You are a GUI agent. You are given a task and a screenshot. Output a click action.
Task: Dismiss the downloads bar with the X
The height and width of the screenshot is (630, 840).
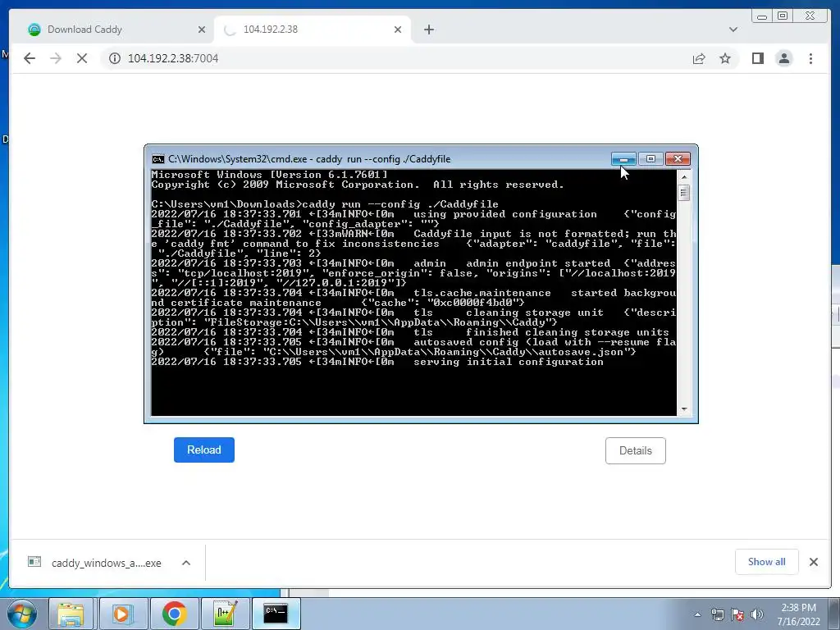click(x=814, y=562)
